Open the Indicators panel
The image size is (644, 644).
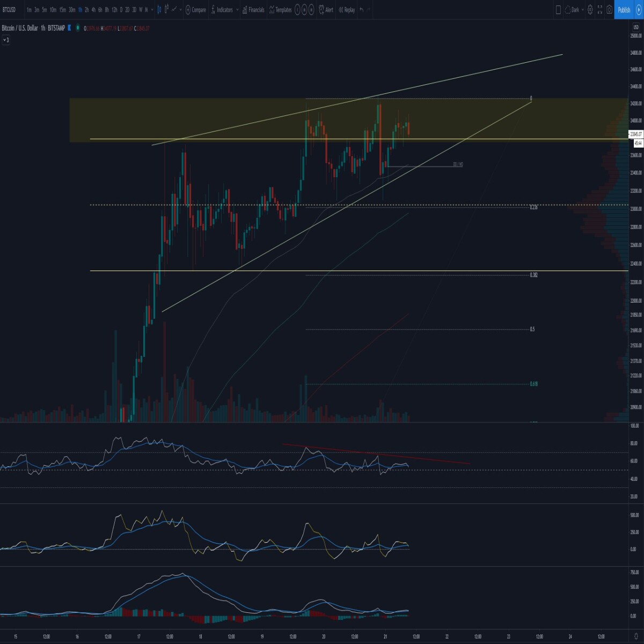(222, 10)
